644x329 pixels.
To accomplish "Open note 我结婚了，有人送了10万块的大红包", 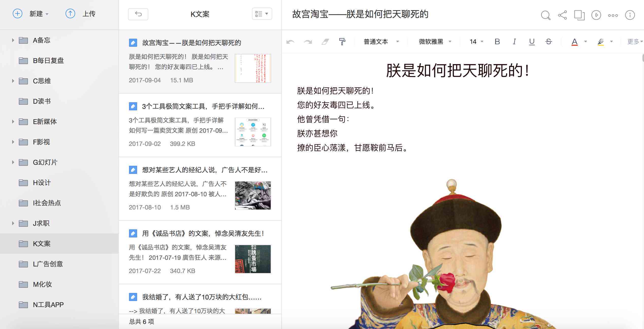I will [200, 299].
